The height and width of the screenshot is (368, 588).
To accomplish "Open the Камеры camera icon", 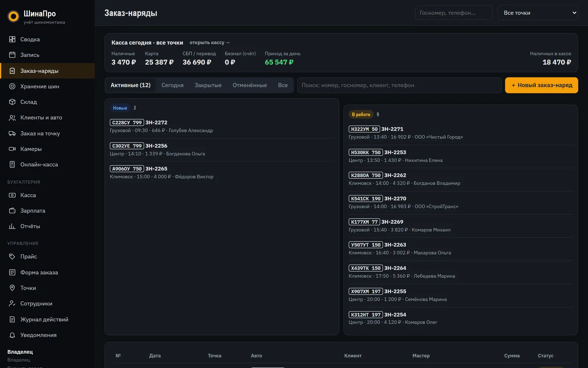I will 12,149.
